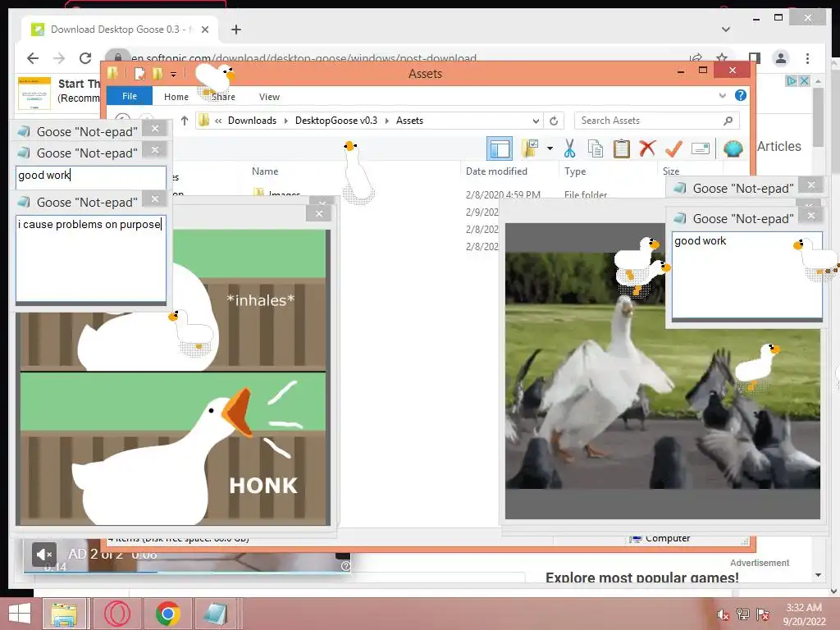Screen dimensions: 840x630
Task: Click the quick access new folder icon
Action: coord(157,73)
